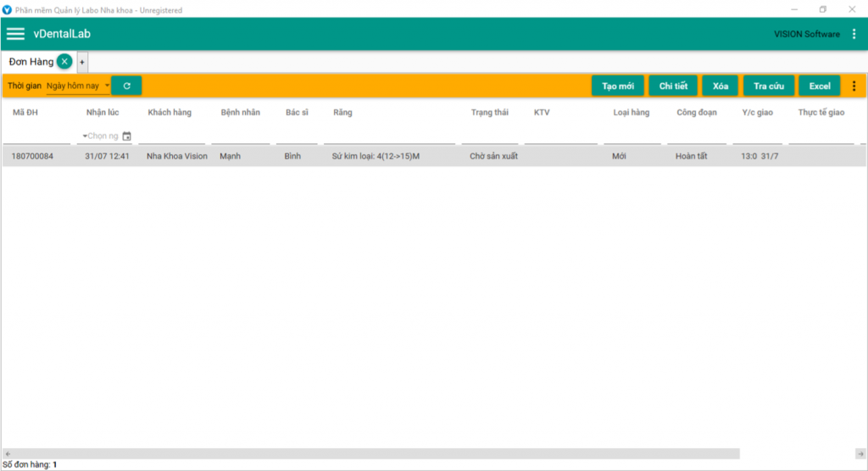Sort by Nhận lúc column header
This screenshot has height=471, width=868.
[103, 113]
